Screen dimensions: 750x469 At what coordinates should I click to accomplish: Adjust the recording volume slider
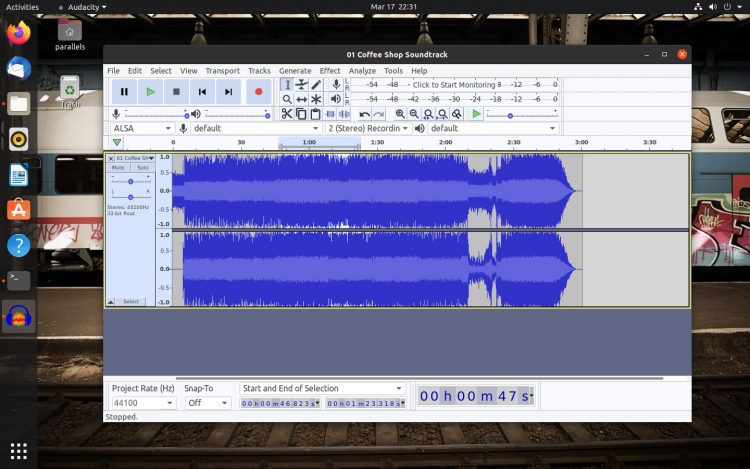coord(156,114)
